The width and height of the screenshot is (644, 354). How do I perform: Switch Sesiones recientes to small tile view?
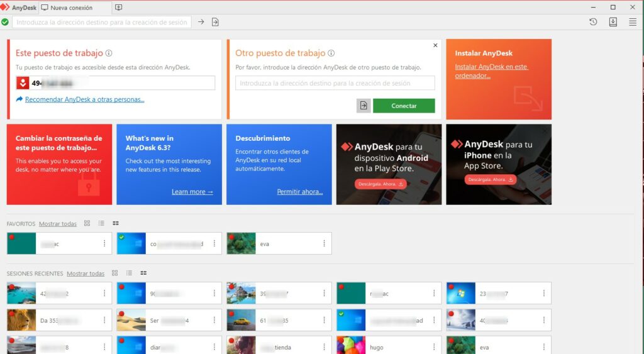tap(144, 273)
